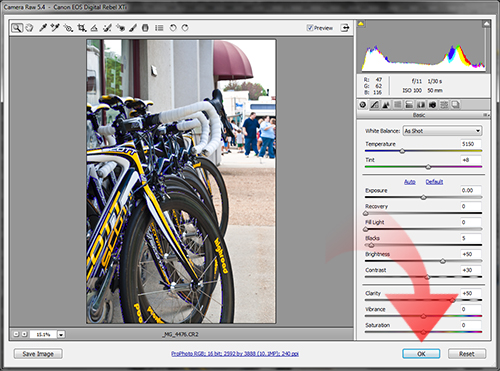Screen dimensions: 500x371
Task: Click the zoom out minus button
Action: 16,334
